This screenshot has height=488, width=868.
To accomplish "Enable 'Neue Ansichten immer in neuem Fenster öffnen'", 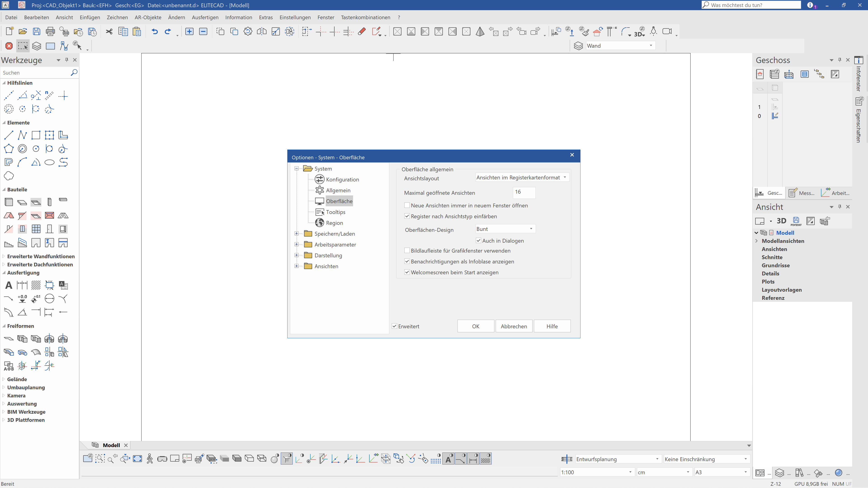I will pyautogui.click(x=407, y=205).
